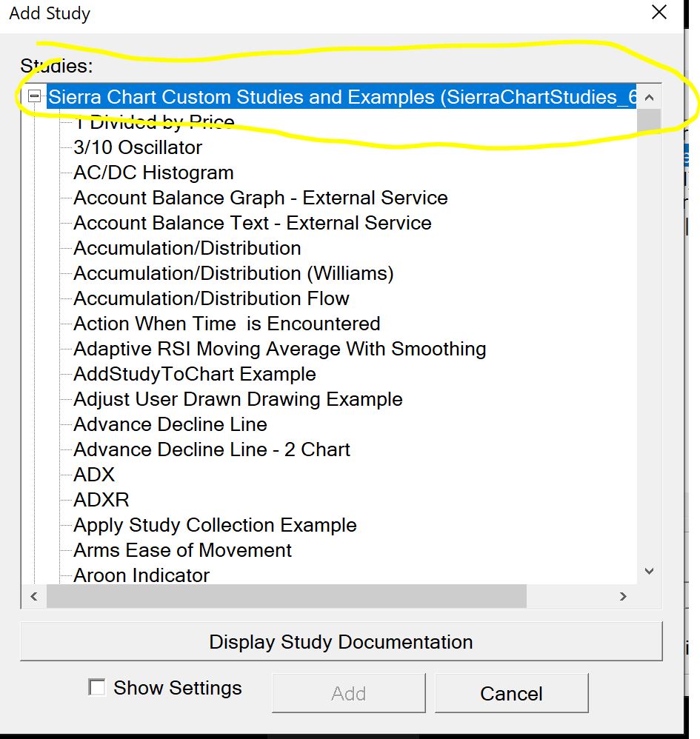Select Aroon Indicator study
Viewport: 700px width, 739px height.
click(x=141, y=575)
